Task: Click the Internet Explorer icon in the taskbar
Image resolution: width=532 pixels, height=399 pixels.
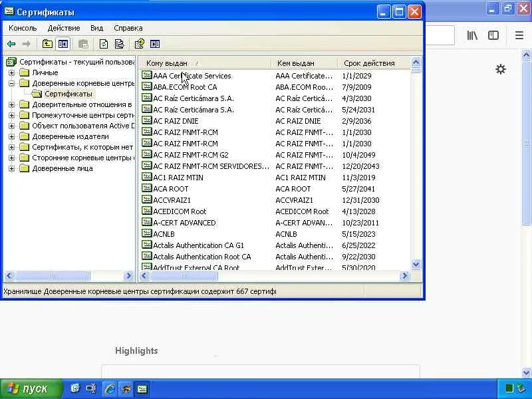Action: click(x=110, y=388)
